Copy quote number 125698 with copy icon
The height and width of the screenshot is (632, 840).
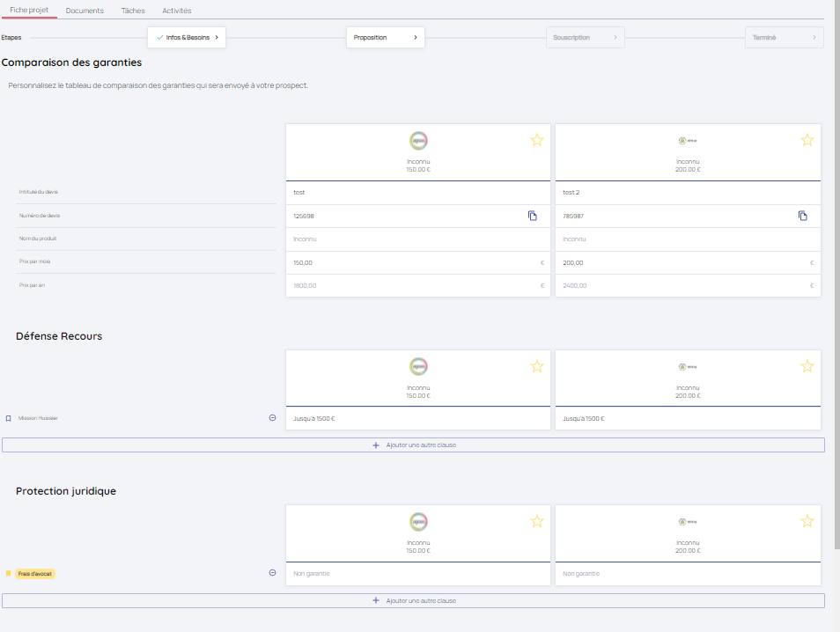coord(533,216)
